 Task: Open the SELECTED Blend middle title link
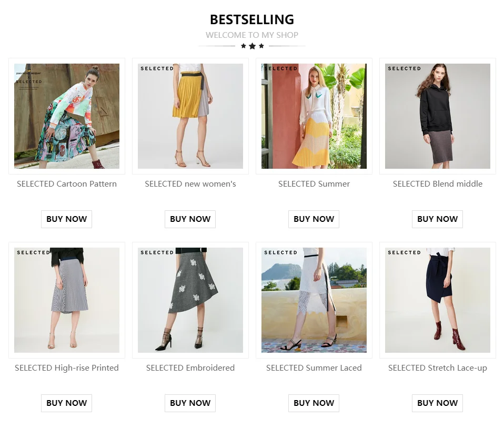[438, 184]
